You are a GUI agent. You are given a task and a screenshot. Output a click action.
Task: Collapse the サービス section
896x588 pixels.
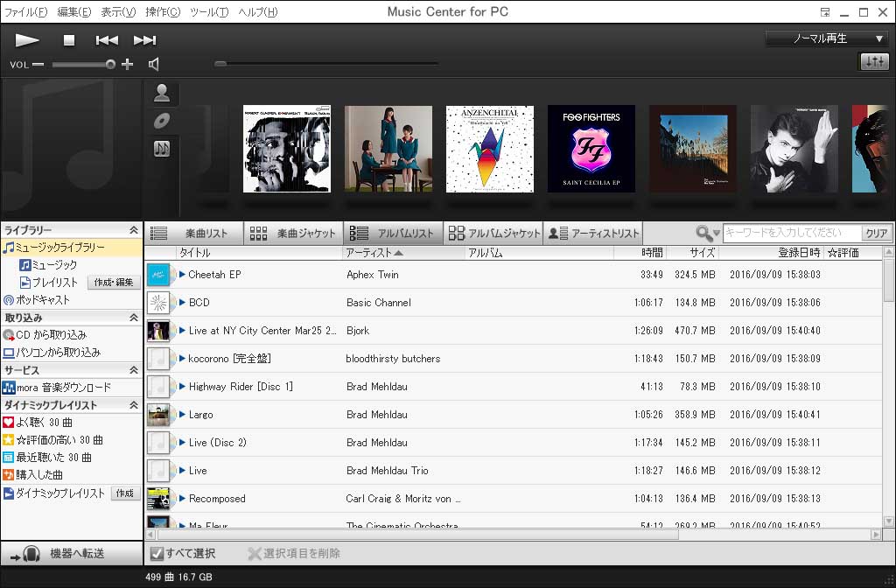coord(134,370)
